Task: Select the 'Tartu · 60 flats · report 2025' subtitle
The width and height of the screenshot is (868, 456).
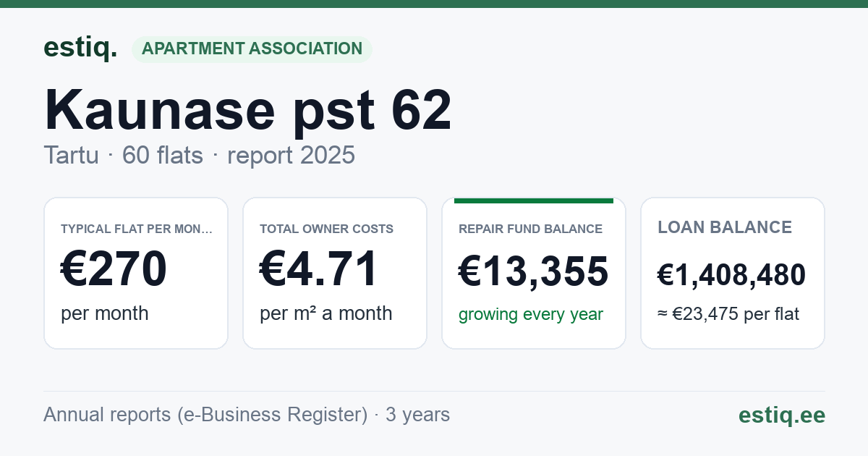Action: [200, 155]
